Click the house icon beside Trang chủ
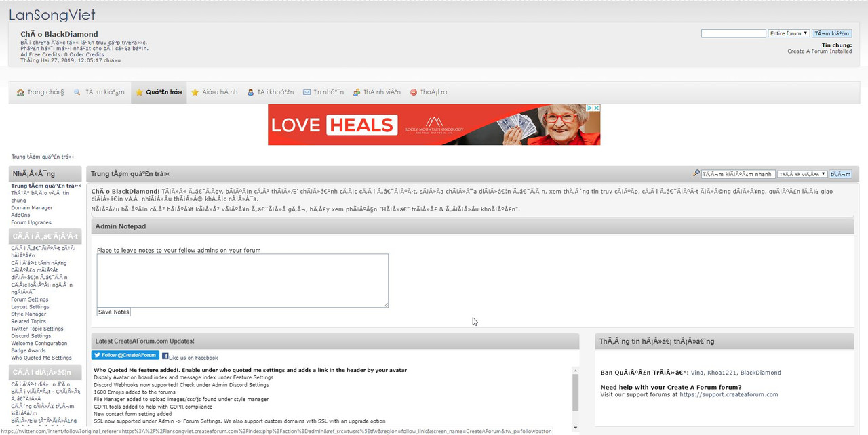The image size is (868, 435). [x=20, y=92]
